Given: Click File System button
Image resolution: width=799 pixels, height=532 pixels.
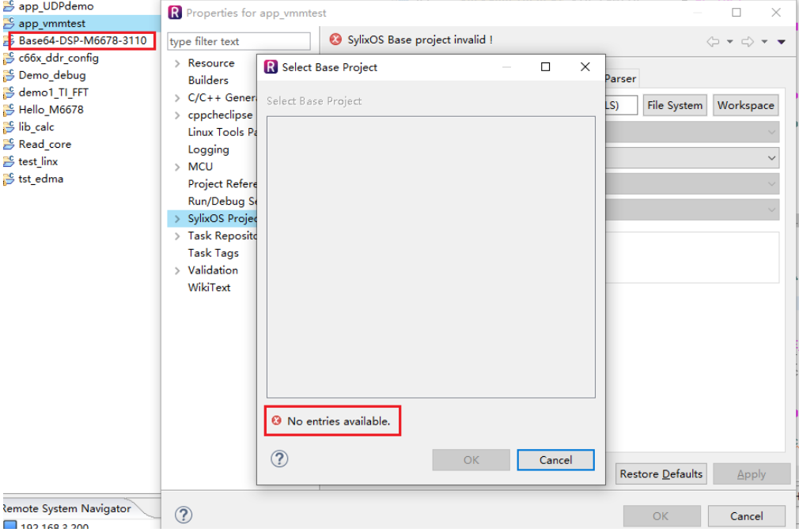Looking at the screenshot, I should 675,105.
